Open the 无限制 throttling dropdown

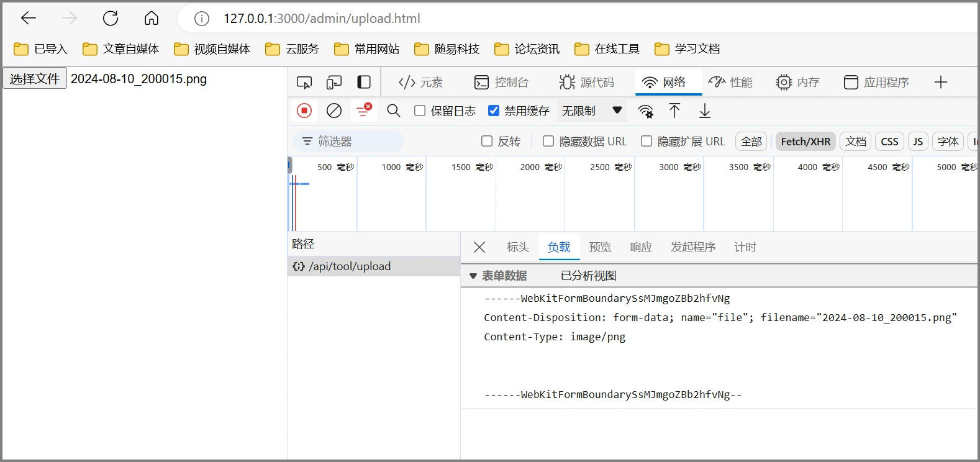pos(591,111)
